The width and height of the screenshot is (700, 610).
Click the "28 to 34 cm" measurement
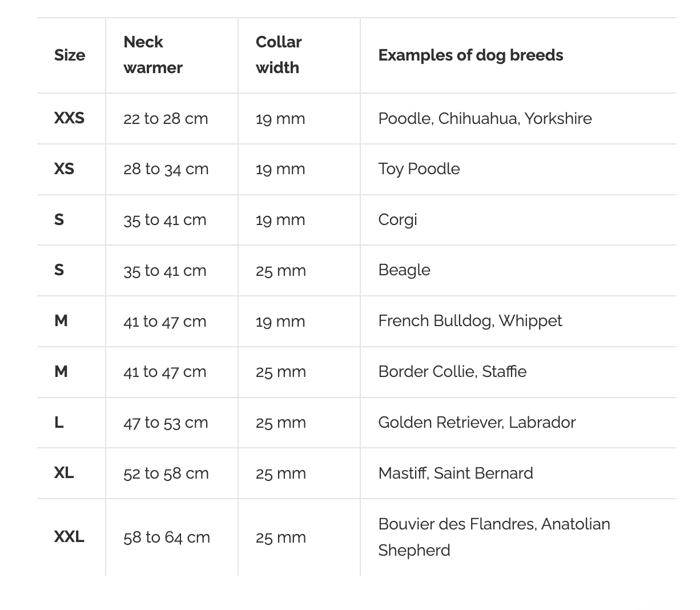tap(166, 169)
